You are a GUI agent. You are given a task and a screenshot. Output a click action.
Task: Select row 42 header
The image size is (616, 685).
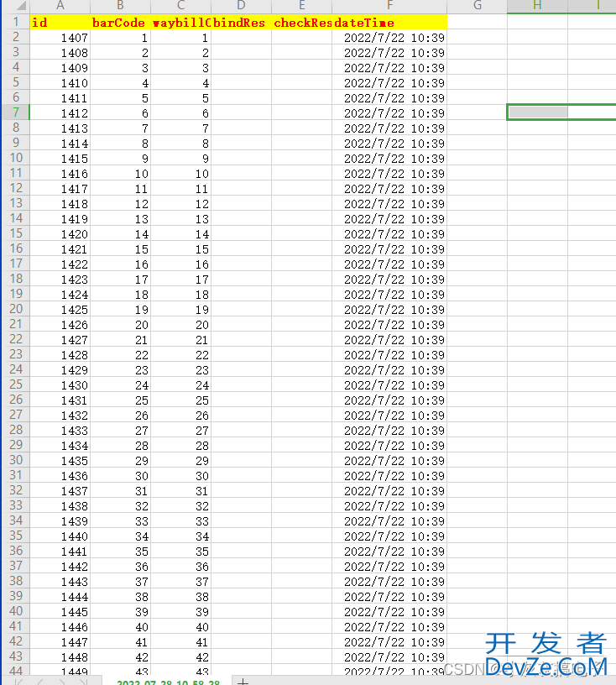click(16, 641)
